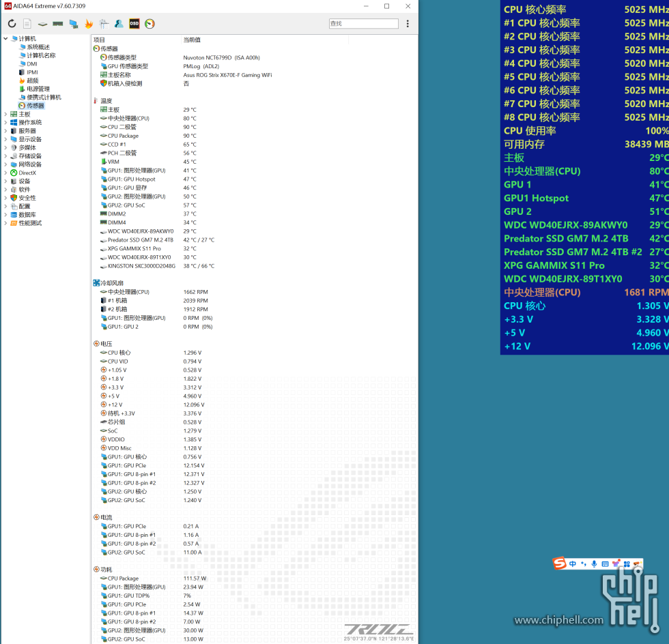Select 电源管理 in the tree
The image size is (669, 644).
pos(38,89)
